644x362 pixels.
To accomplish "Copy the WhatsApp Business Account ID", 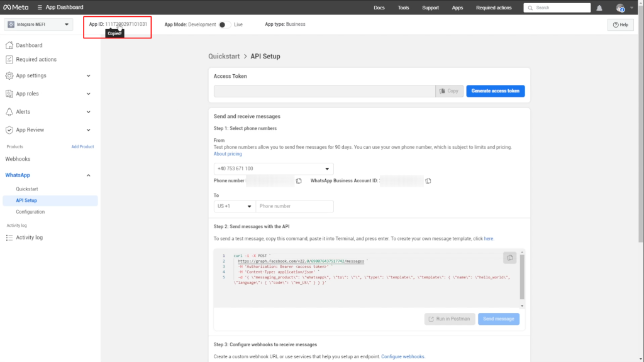I will (x=428, y=181).
